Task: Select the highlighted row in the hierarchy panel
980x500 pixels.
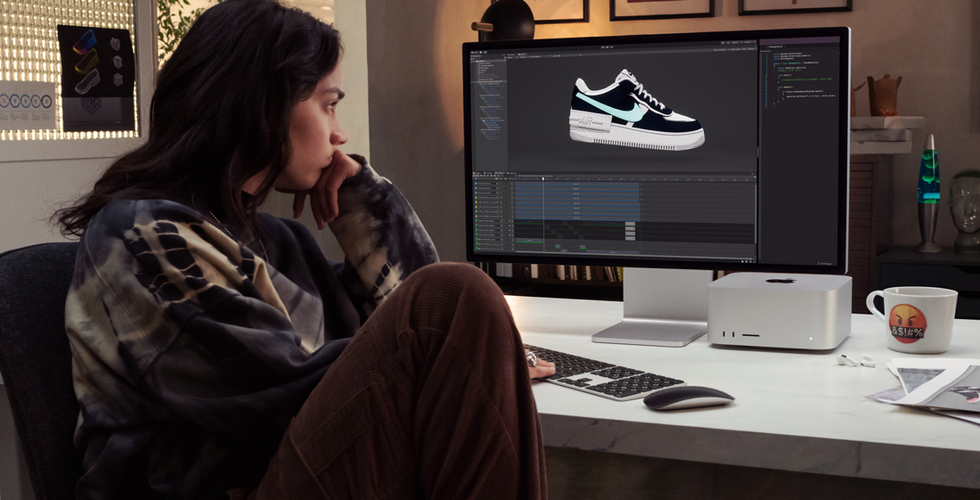Action: (489, 81)
